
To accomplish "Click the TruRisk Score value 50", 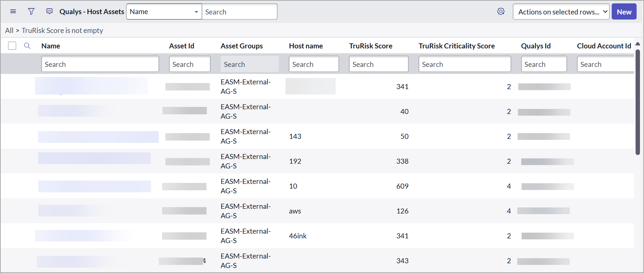I will click(x=404, y=136).
